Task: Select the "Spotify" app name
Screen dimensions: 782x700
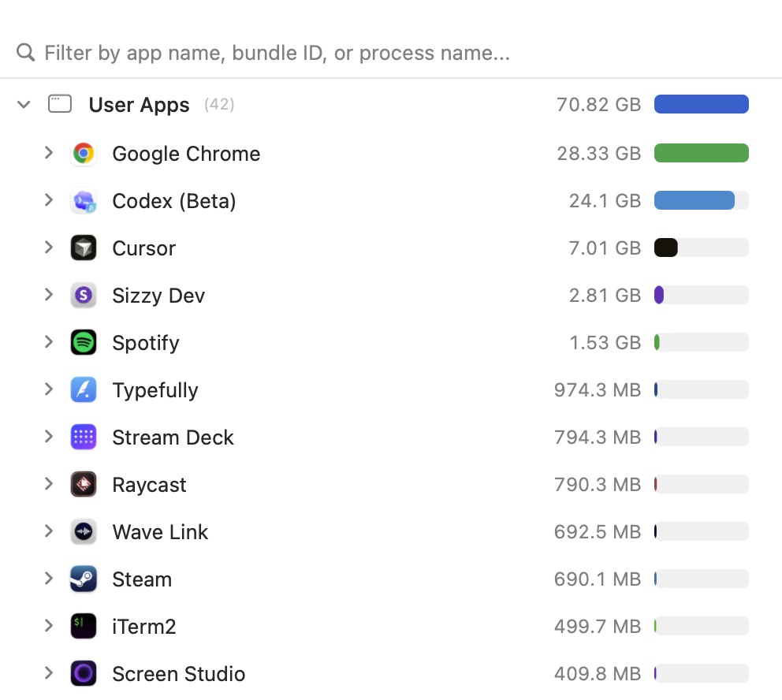Action: 146,343
